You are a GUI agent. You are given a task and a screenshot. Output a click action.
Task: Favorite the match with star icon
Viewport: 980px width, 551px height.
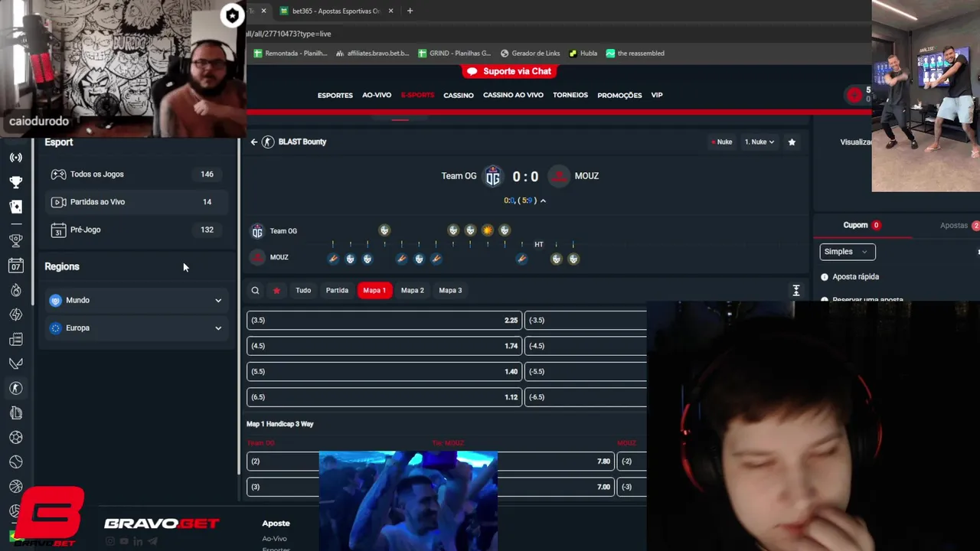click(792, 142)
